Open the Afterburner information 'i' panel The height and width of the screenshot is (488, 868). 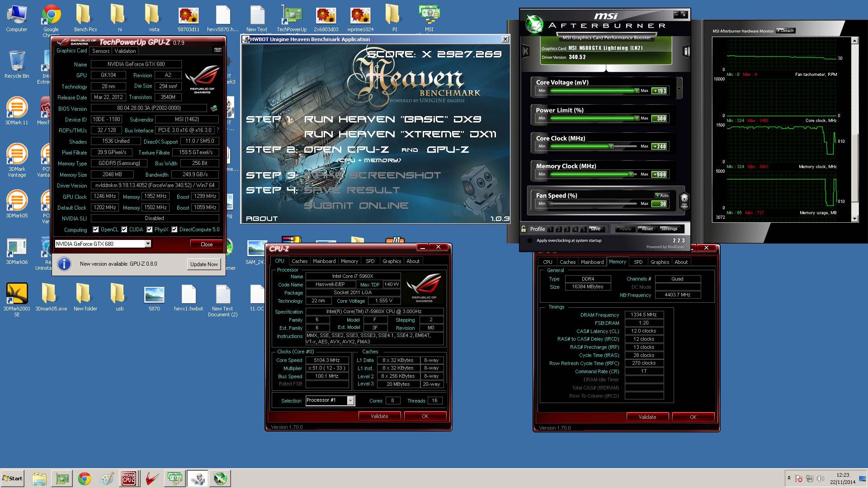[686, 52]
